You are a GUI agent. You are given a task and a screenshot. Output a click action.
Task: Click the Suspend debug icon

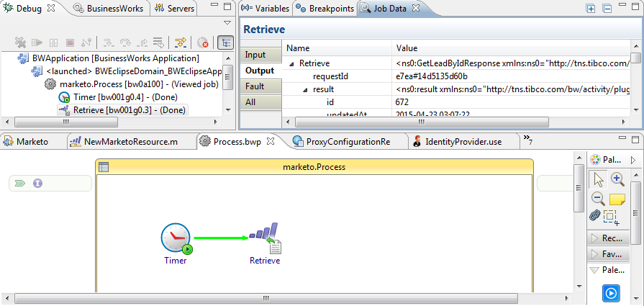coord(53,42)
